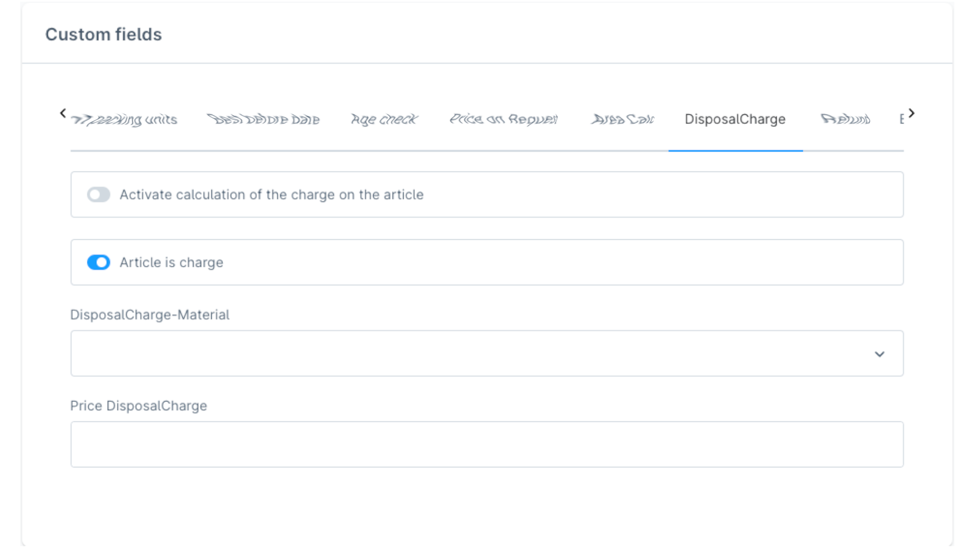Open the packing units tab
The height and width of the screenshot is (551, 980).
click(x=124, y=119)
